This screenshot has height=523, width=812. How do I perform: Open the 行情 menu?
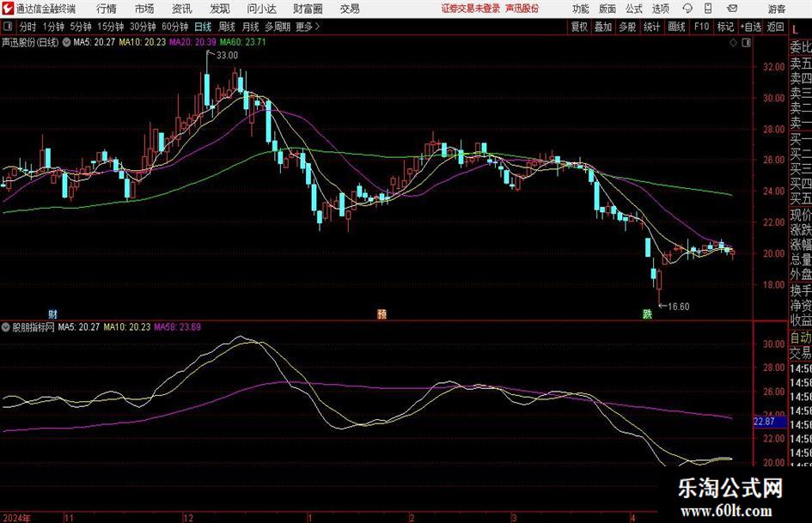107,9
